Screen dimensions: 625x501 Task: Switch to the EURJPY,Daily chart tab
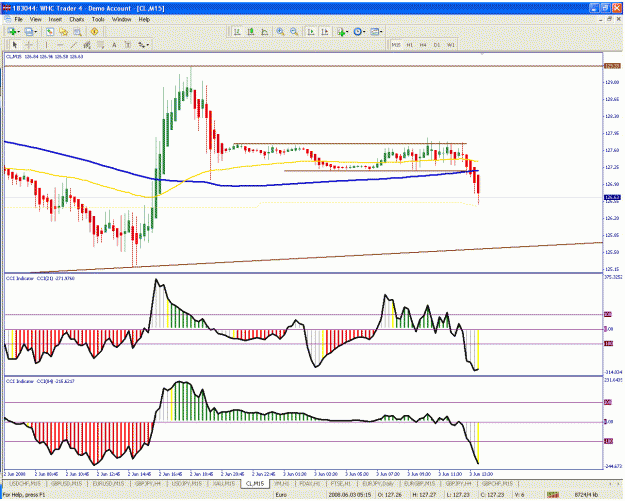[x=378, y=484]
